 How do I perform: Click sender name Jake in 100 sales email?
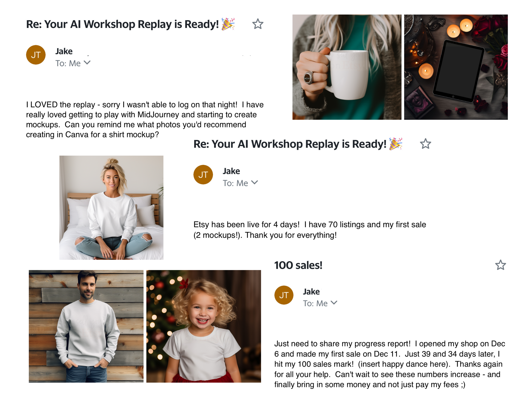pos(311,291)
